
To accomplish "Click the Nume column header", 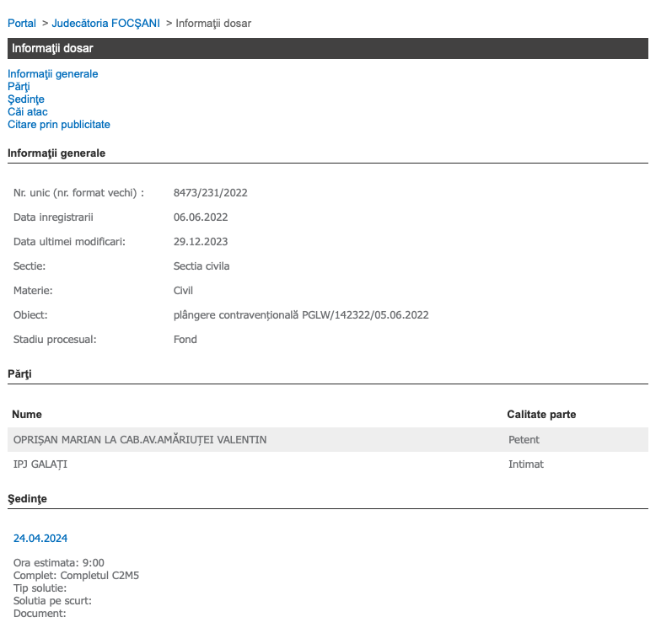I will coord(27,415).
